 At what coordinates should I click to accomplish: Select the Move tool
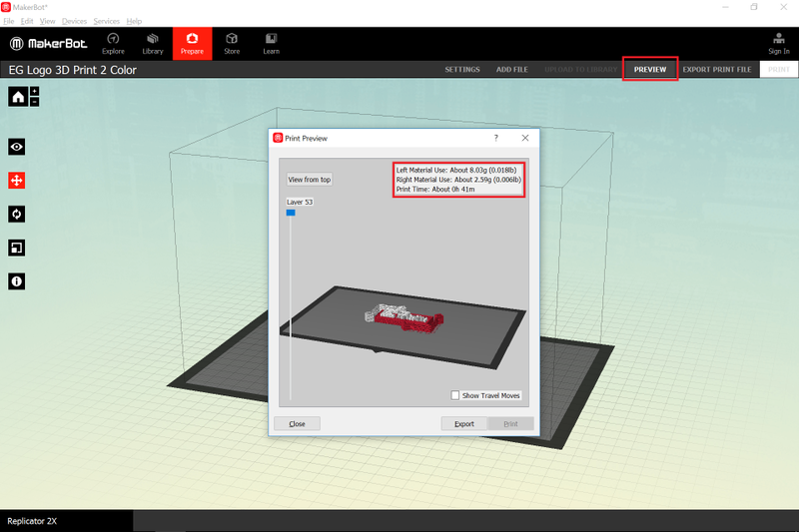(17, 181)
